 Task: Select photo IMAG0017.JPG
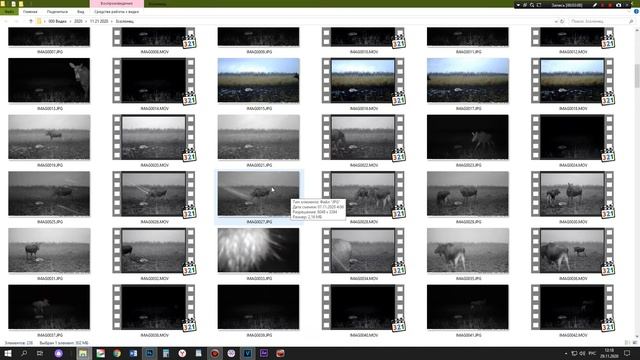(468, 80)
